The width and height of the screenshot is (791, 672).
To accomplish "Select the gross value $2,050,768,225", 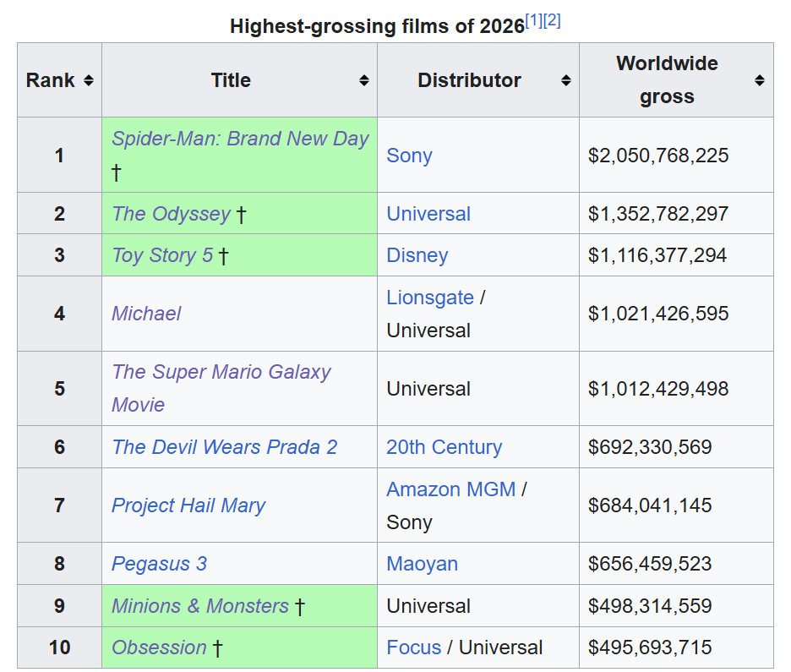I will point(658,156).
